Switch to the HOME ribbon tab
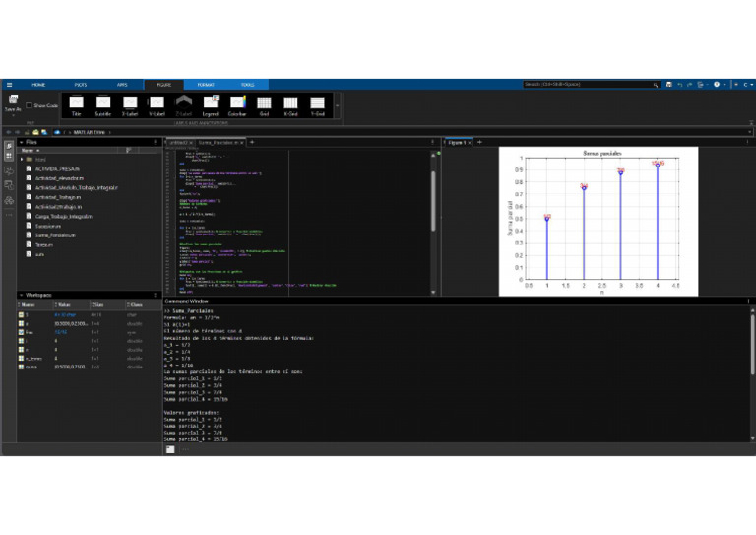This screenshot has height=535, width=756. (x=38, y=85)
